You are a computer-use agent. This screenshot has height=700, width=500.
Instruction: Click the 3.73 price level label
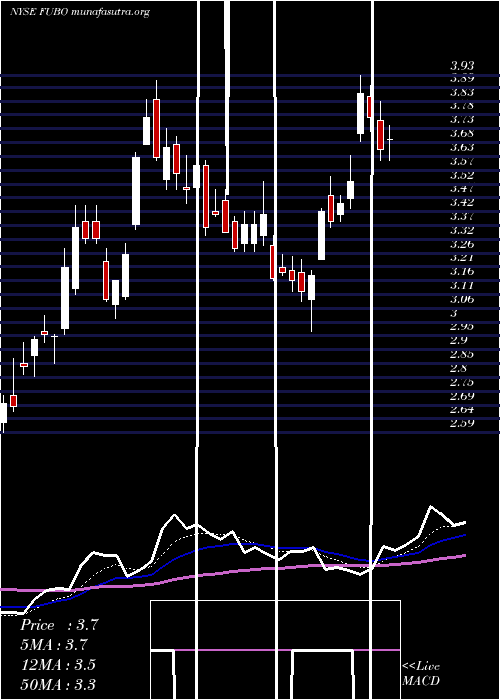click(462, 120)
